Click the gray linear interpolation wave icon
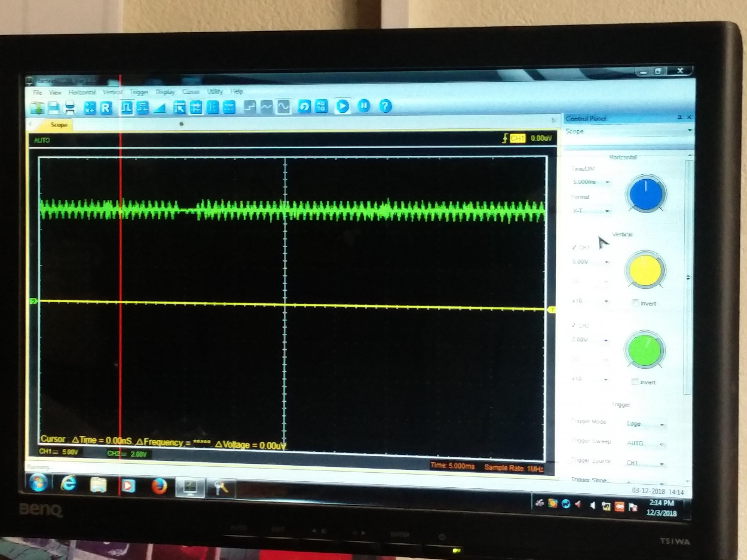The width and height of the screenshot is (747, 560). click(x=266, y=107)
